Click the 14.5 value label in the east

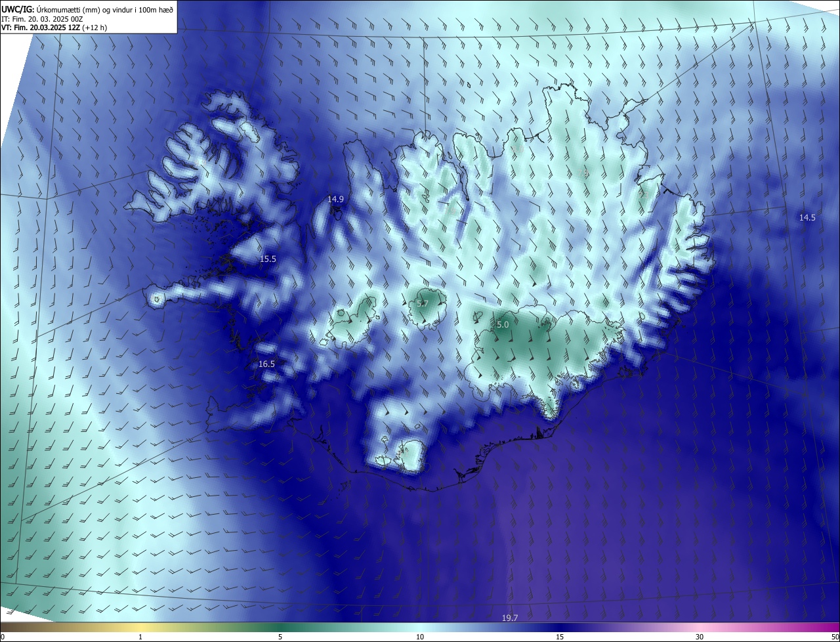pos(807,218)
